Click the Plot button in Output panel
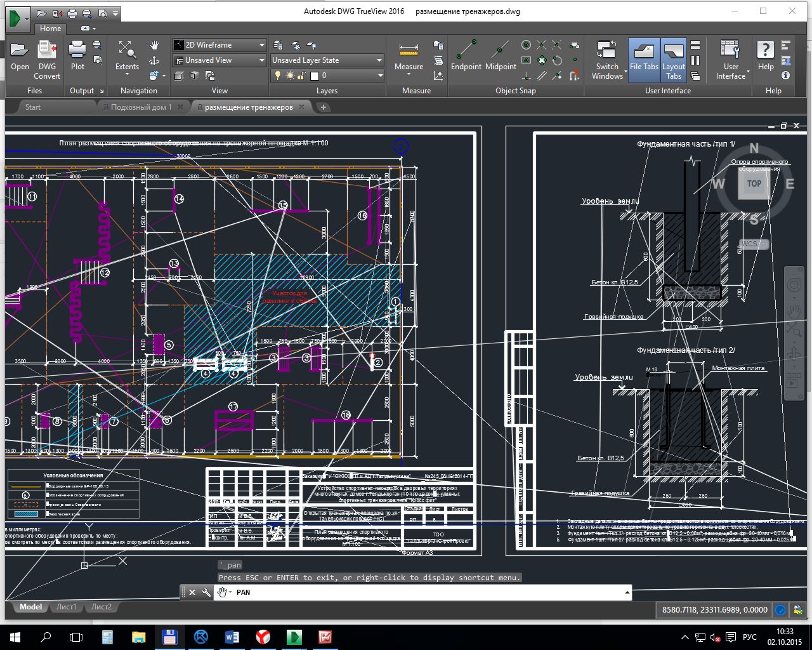This screenshot has width=812, height=650. point(77,56)
